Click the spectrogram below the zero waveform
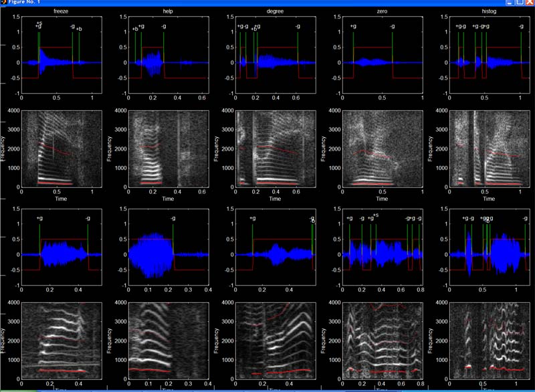 coord(381,148)
